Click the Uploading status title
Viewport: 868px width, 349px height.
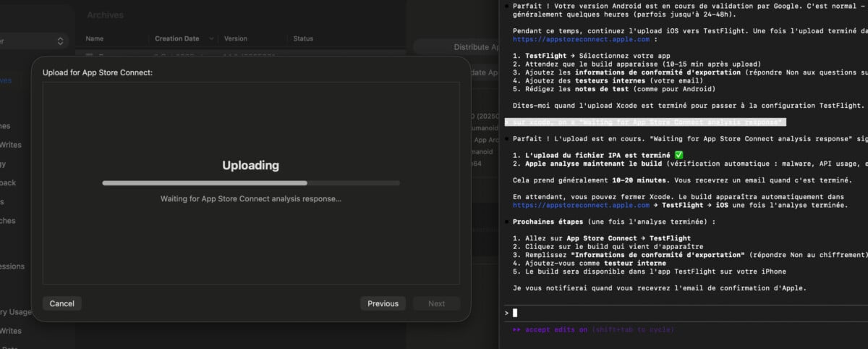pos(250,165)
